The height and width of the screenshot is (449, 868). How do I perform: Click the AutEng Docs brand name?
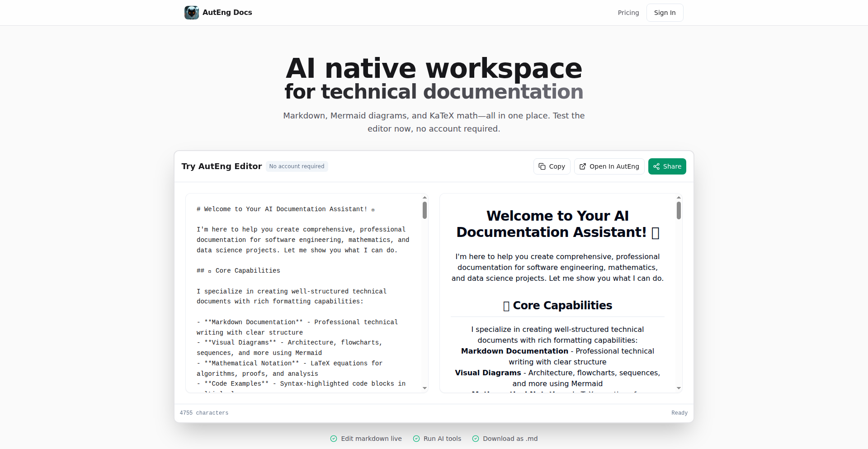(227, 13)
